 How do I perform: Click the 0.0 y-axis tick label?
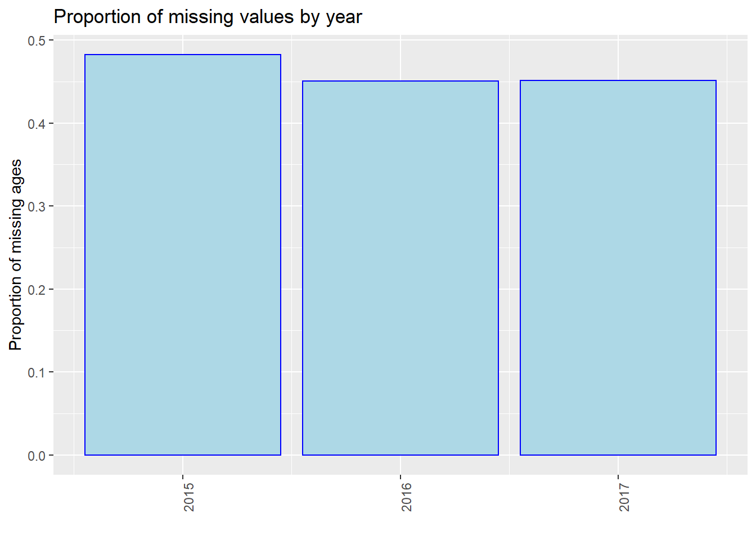pyautogui.click(x=37, y=456)
